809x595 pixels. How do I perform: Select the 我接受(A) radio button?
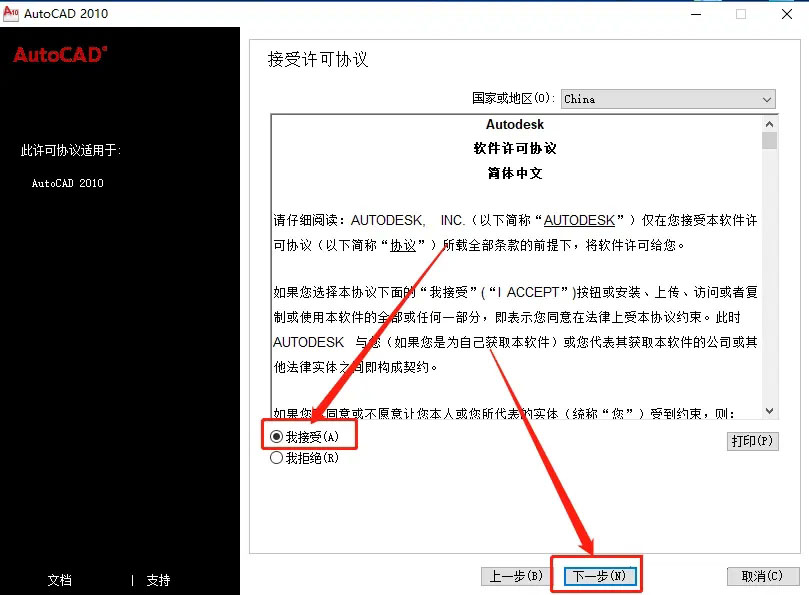(x=276, y=434)
